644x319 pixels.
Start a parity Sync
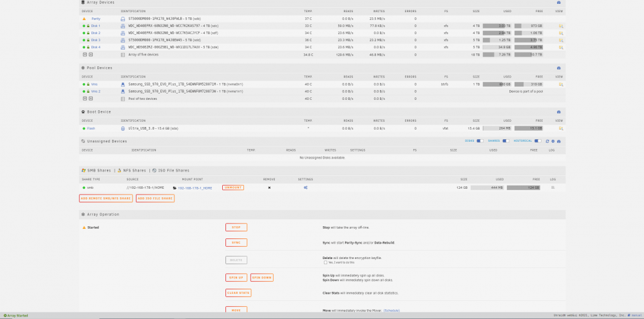[x=236, y=242]
